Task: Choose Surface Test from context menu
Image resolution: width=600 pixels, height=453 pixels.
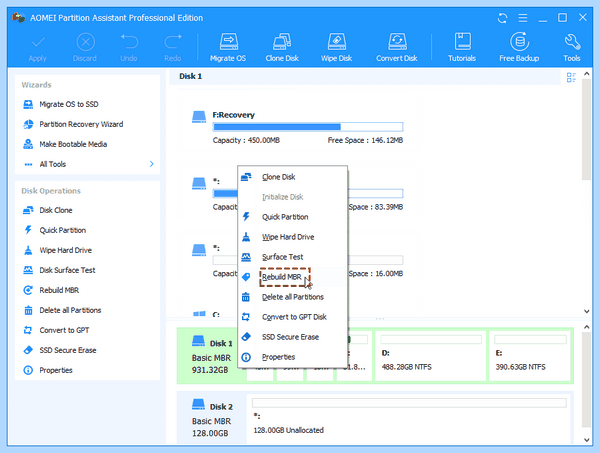Action: pos(292,257)
